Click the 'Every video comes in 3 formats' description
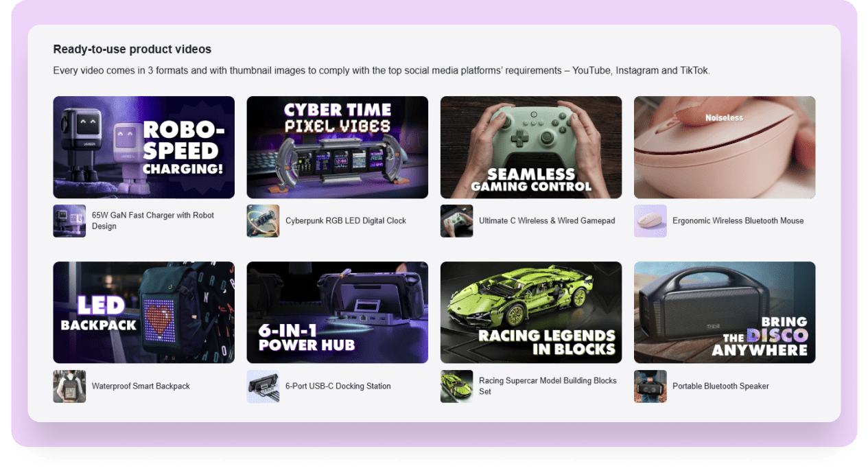This screenshot has height=475, width=868. point(382,71)
